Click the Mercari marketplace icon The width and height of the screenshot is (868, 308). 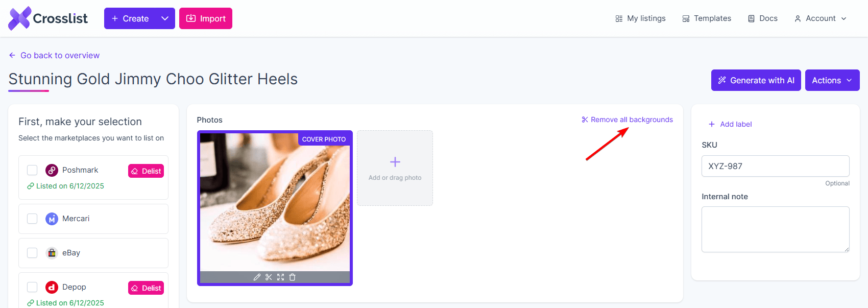point(52,219)
